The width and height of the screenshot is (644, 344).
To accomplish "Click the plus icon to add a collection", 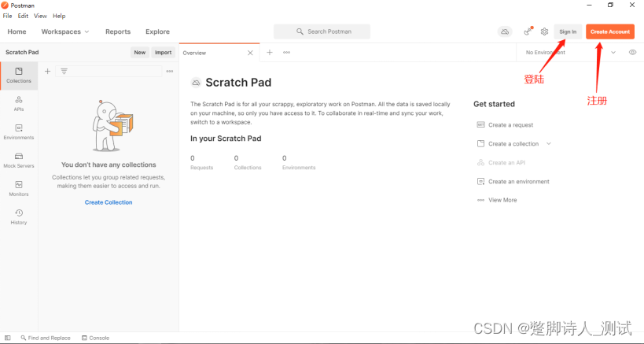I will (48, 72).
